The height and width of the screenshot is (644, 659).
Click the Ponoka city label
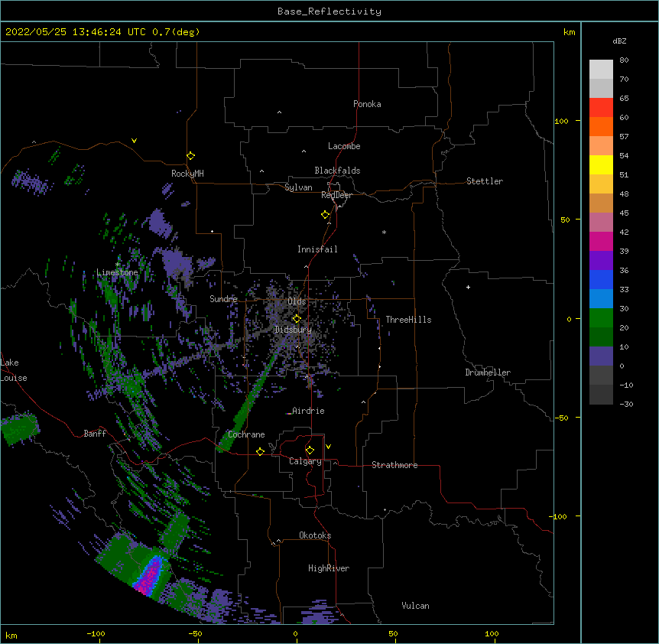coord(367,104)
